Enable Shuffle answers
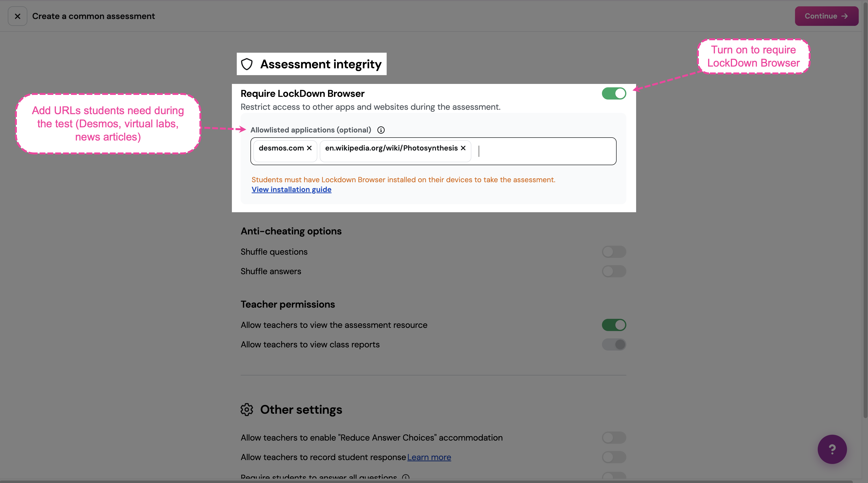Screen dimensions: 868x483 tap(614, 272)
